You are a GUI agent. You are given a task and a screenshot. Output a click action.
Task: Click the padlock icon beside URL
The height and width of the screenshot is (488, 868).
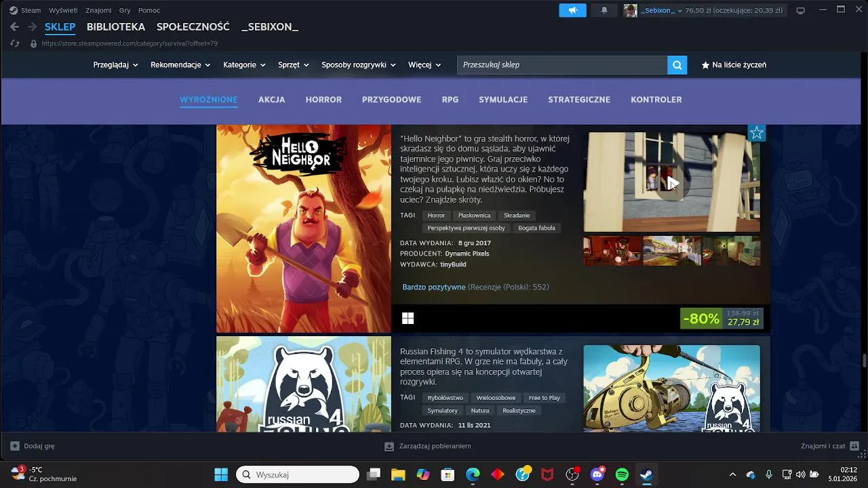[x=33, y=43]
